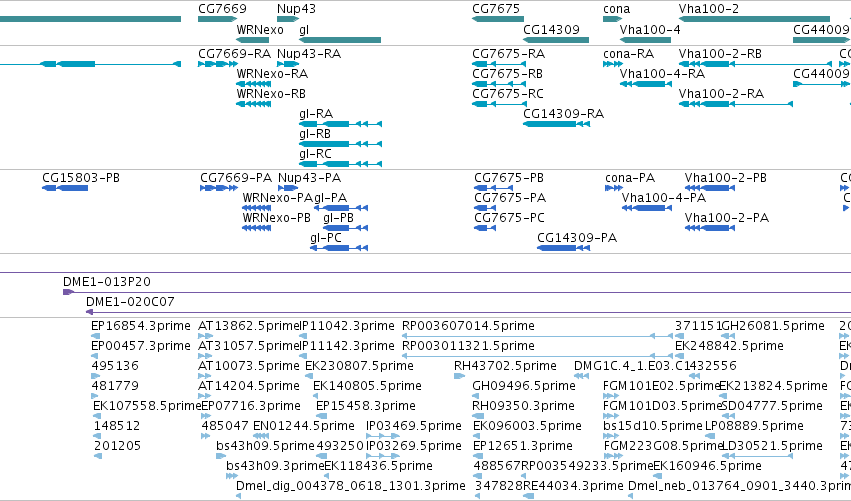
Task: Select the CG7669-RA transcript label
Action: click(234, 54)
